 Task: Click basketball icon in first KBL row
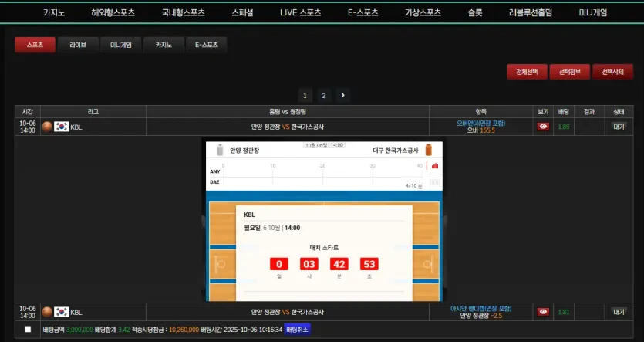click(x=47, y=127)
